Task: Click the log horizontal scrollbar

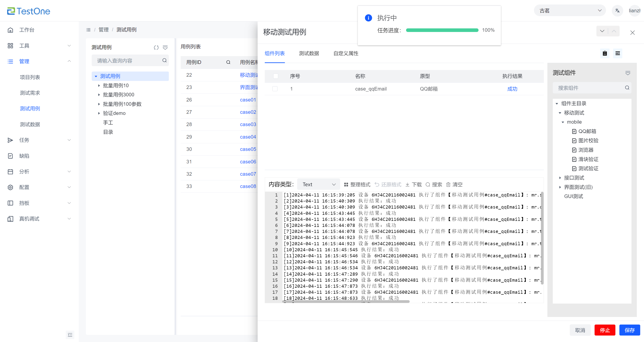Action: pos(346,302)
